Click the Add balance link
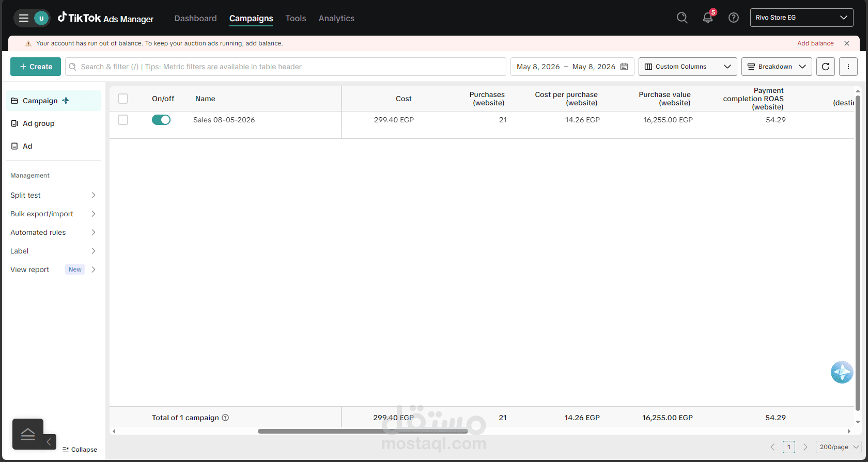868x462 pixels. pyautogui.click(x=815, y=43)
